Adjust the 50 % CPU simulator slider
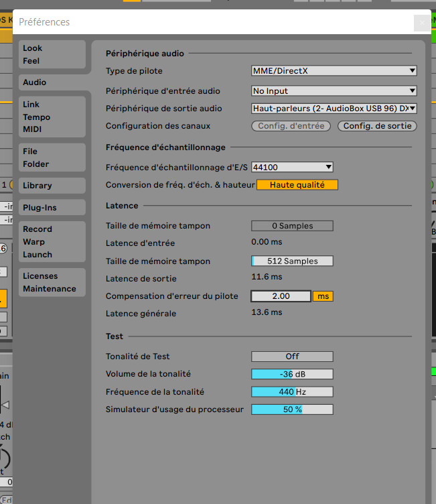 [x=292, y=409]
